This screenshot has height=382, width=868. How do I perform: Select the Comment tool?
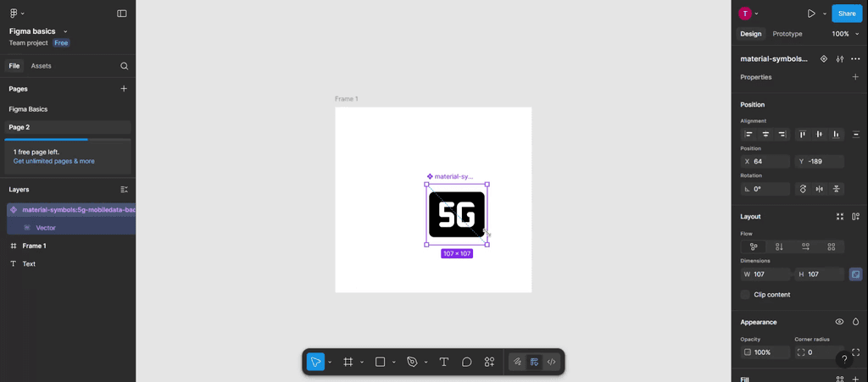coord(467,363)
